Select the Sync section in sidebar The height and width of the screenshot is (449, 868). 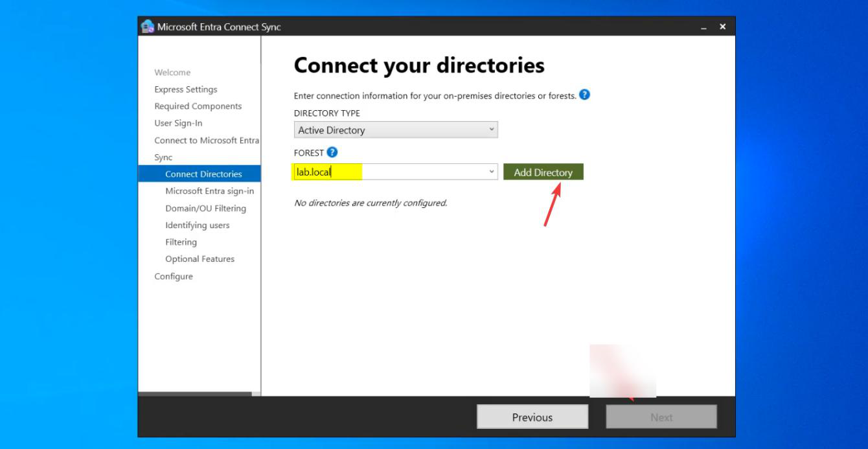tap(163, 157)
